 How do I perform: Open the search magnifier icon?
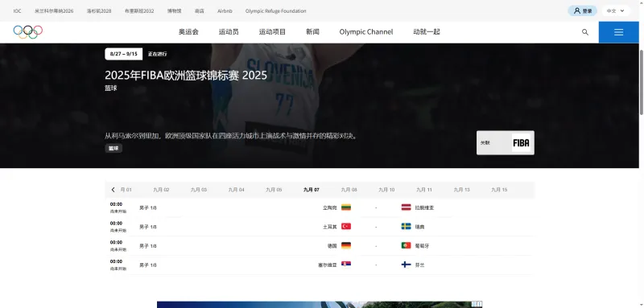point(585,32)
